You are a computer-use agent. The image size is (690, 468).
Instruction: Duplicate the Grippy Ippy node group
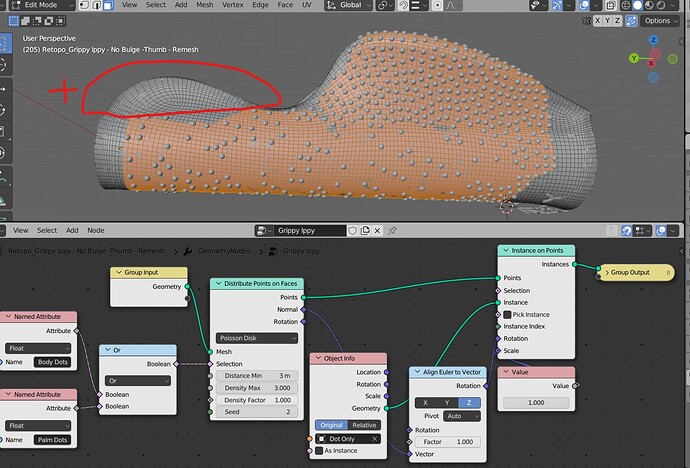pos(365,230)
